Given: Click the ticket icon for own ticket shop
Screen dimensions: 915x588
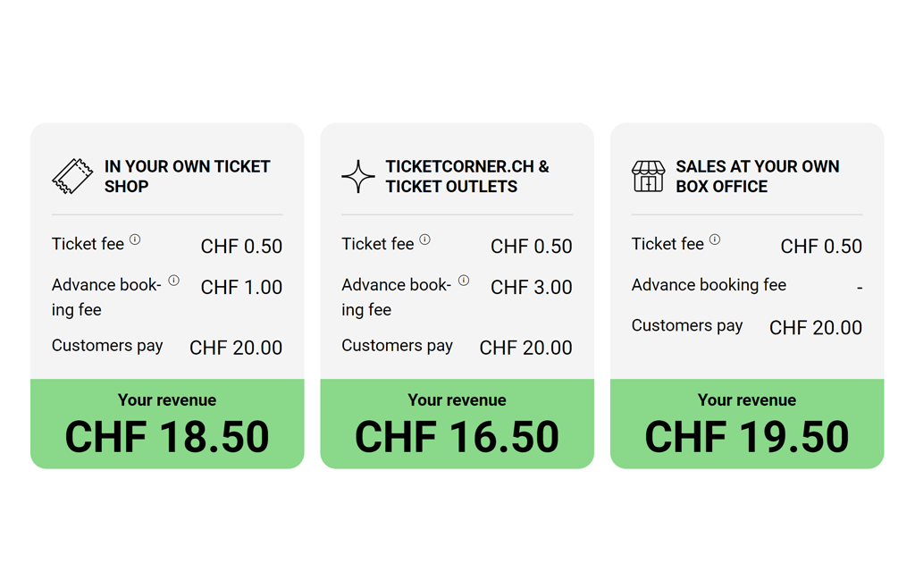Looking at the screenshot, I should pos(72,175).
